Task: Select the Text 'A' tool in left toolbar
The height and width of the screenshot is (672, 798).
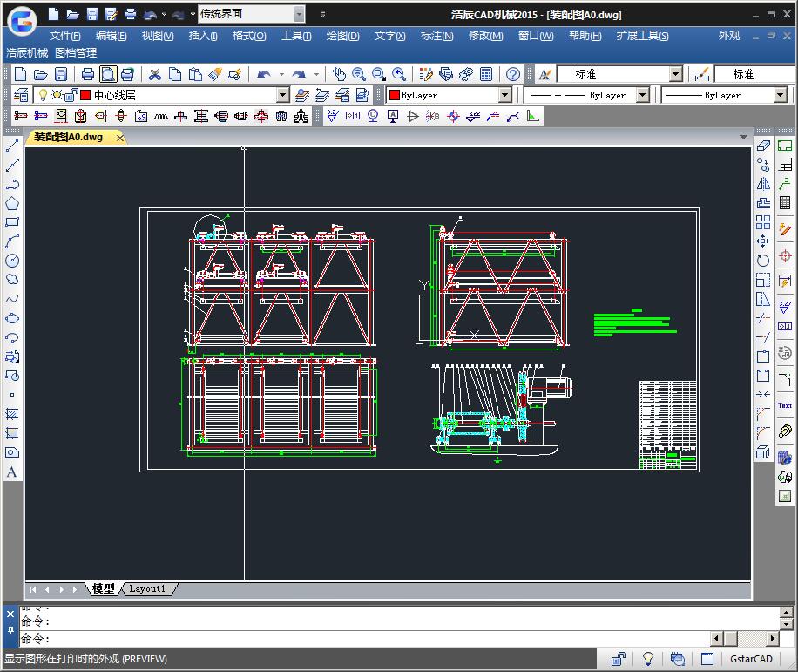Action: click(x=12, y=472)
